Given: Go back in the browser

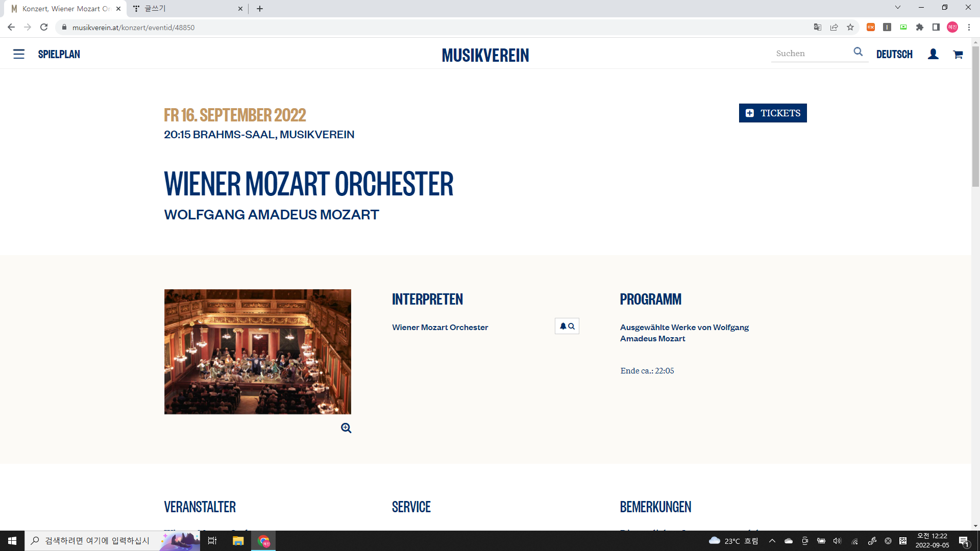Looking at the screenshot, I should point(11,28).
